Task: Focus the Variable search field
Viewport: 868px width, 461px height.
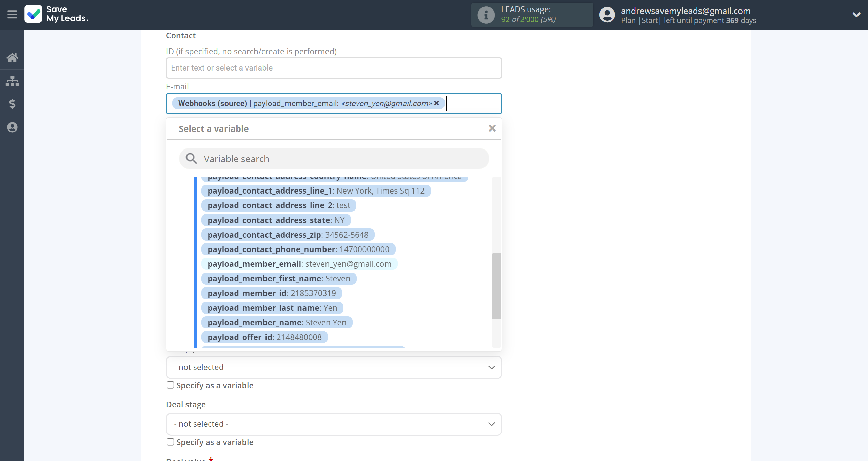Action: (x=334, y=159)
